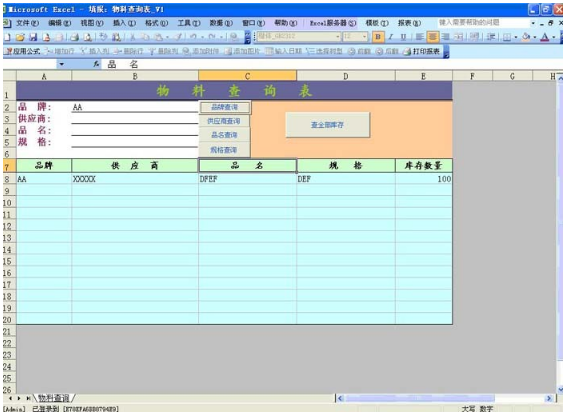Align text right icon
Screen dimensions: 564x414
(445, 37)
